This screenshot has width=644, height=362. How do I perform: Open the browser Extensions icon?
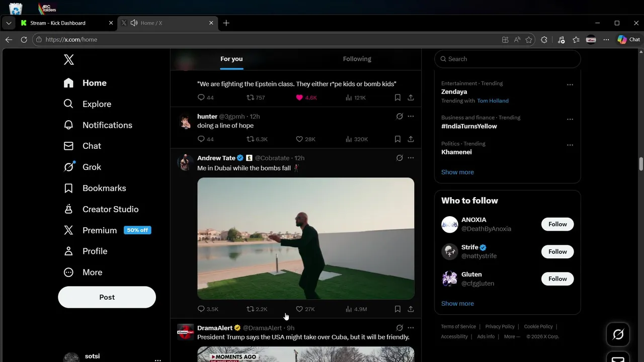[544, 40]
